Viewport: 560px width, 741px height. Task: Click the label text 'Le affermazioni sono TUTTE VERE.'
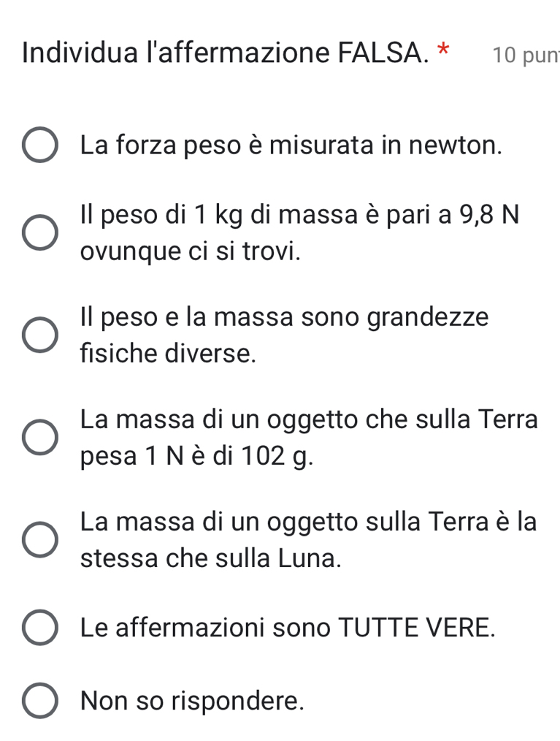[x=288, y=628]
